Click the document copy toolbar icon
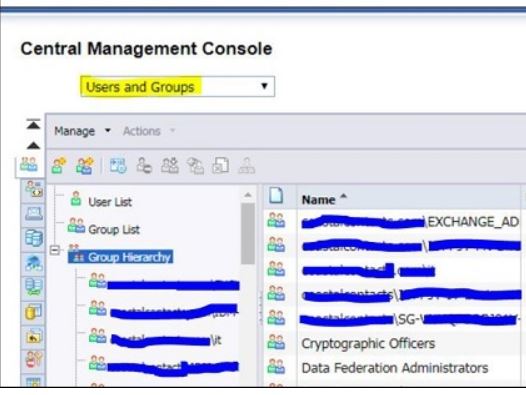526x395 pixels. click(221, 165)
